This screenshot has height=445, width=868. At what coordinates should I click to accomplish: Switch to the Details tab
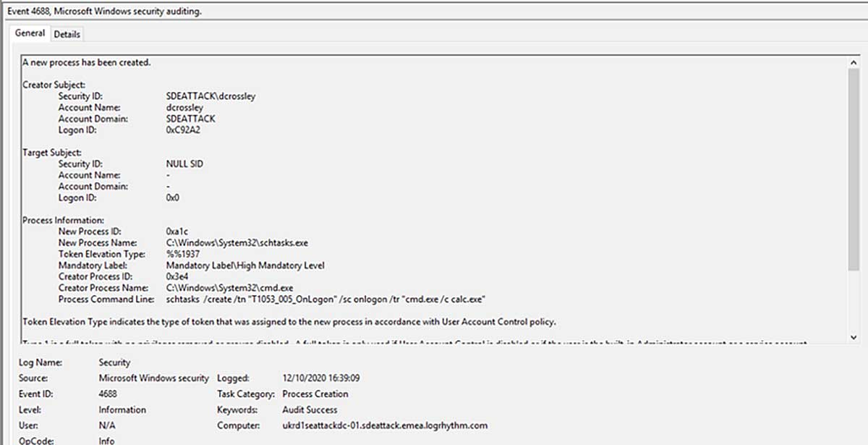67,34
